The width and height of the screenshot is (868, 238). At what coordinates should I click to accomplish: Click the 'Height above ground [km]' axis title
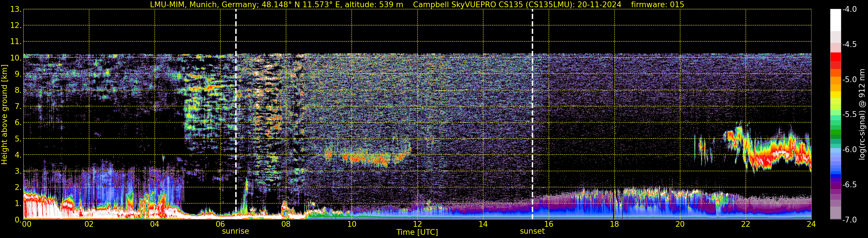4,115
